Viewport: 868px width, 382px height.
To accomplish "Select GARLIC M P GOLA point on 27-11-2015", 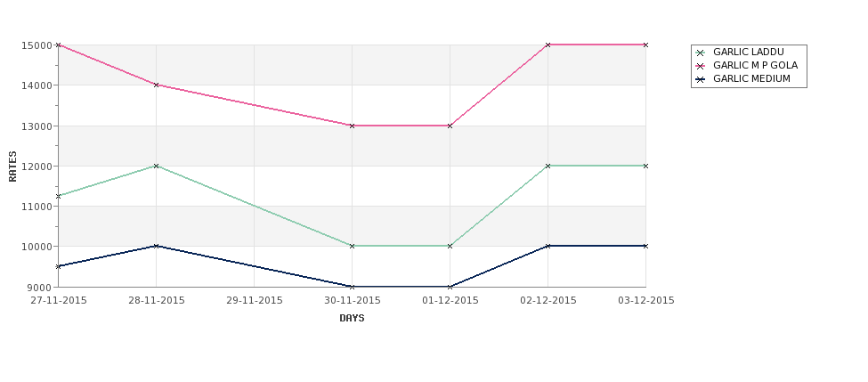I will (x=58, y=45).
